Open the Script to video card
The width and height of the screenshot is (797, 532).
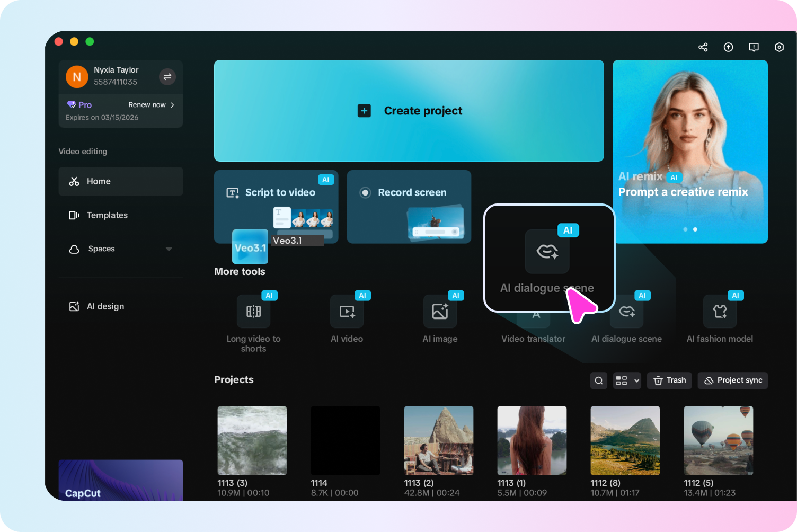(276, 207)
